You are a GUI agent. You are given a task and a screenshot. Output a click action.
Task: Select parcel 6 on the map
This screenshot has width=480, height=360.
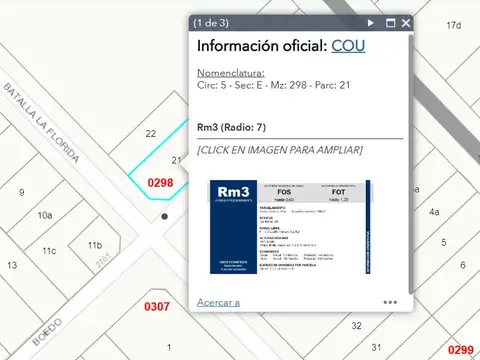tap(463, 265)
